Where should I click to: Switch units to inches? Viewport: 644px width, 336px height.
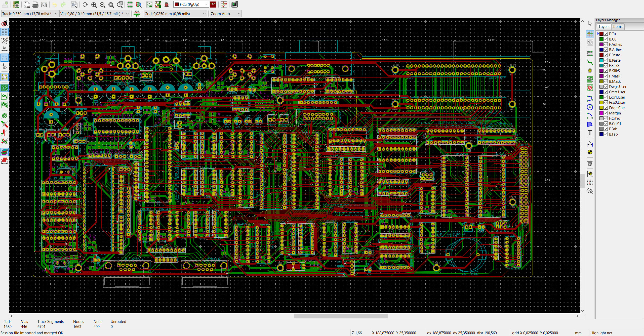(5, 49)
